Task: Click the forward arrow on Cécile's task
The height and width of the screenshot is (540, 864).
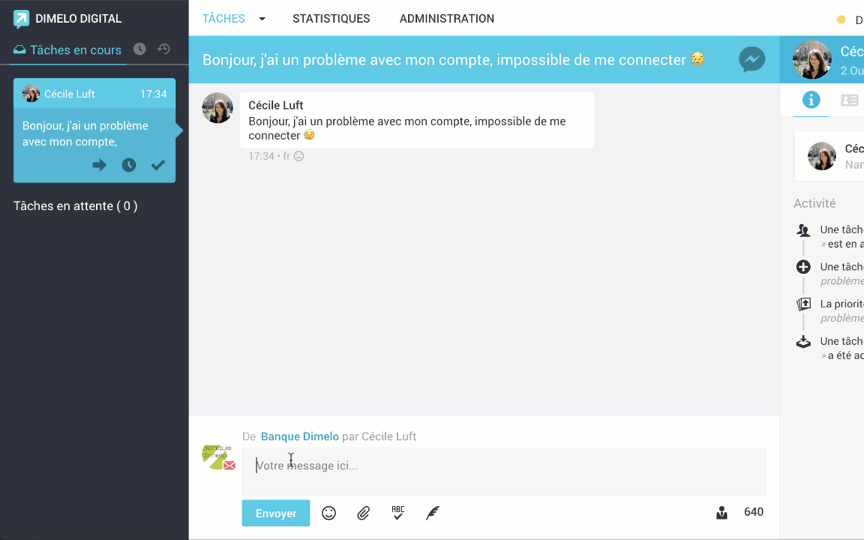Action: coord(99,165)
